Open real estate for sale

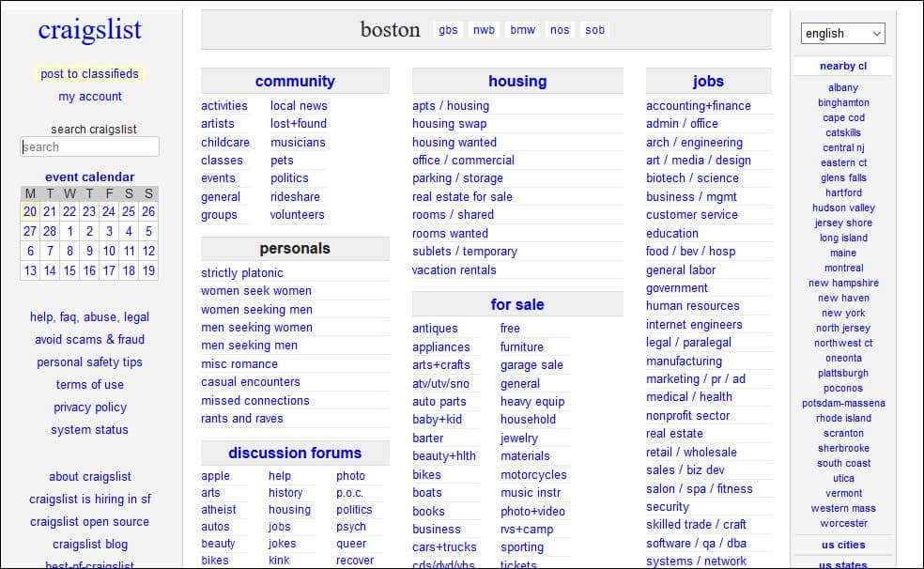pyautogui.click(x=462, y=197)
